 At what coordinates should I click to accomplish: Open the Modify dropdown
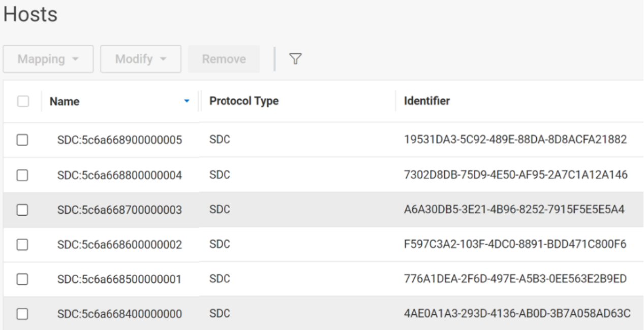[x=141, y=59]
